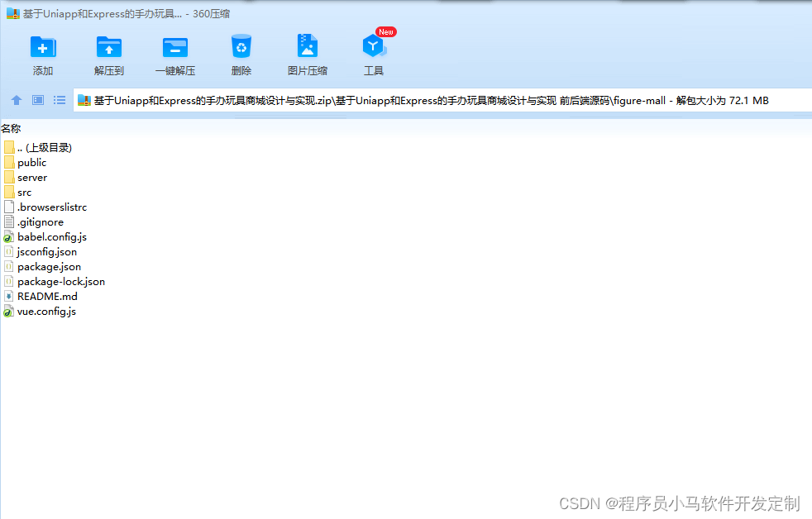The image size is (812, 519).
Task: Select the 'src' folder name
Action: [24, 193]
